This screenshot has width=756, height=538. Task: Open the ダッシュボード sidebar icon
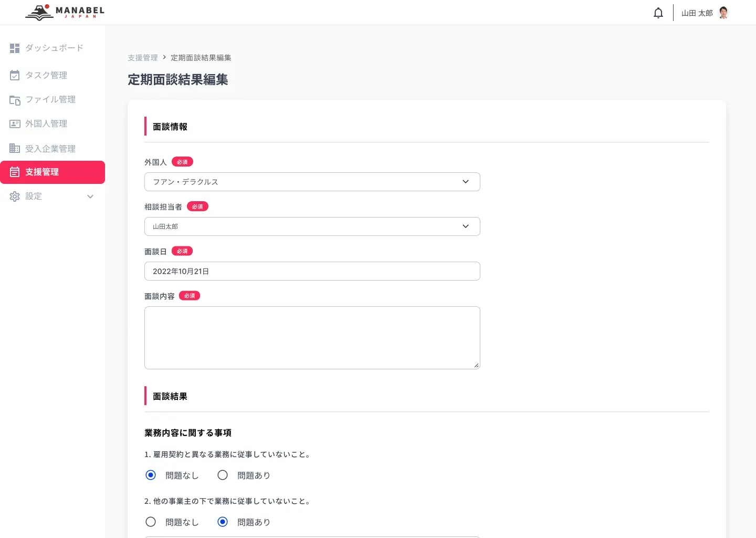pos(14,48)
